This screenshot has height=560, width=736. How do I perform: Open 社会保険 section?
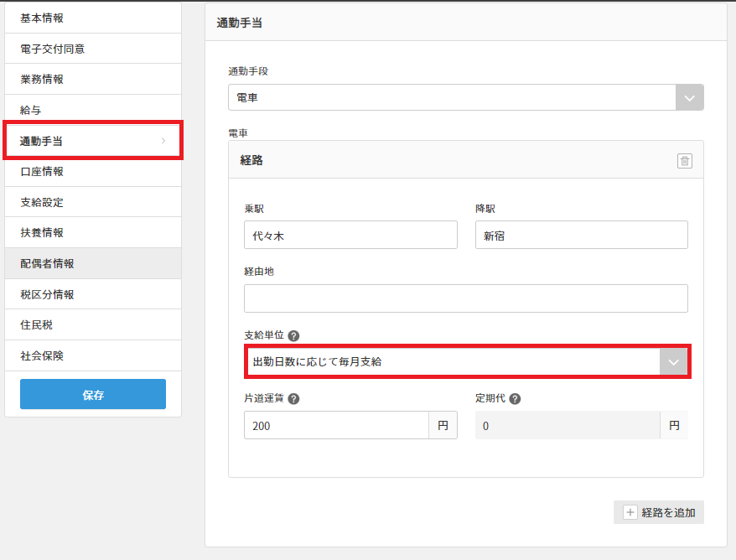[93, 355]
